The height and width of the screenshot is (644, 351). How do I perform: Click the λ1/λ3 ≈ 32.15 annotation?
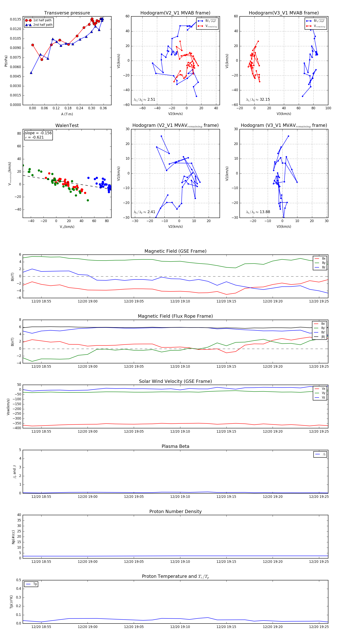[258, 100]
